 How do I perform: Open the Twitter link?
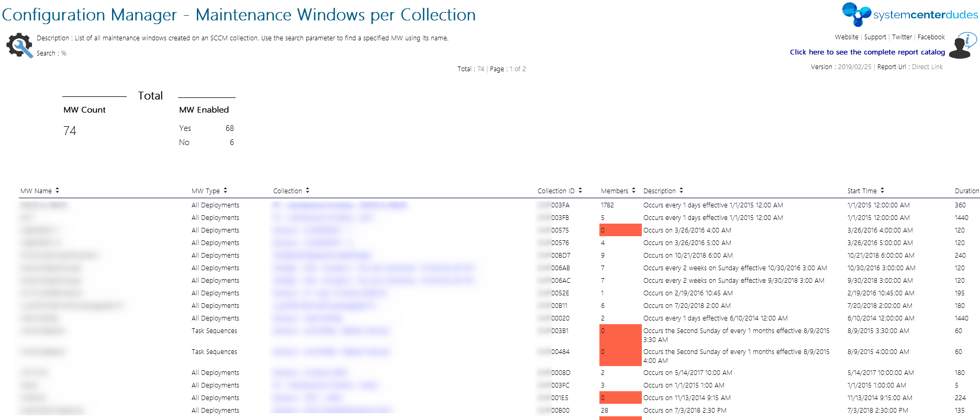[x=902, y=37]
